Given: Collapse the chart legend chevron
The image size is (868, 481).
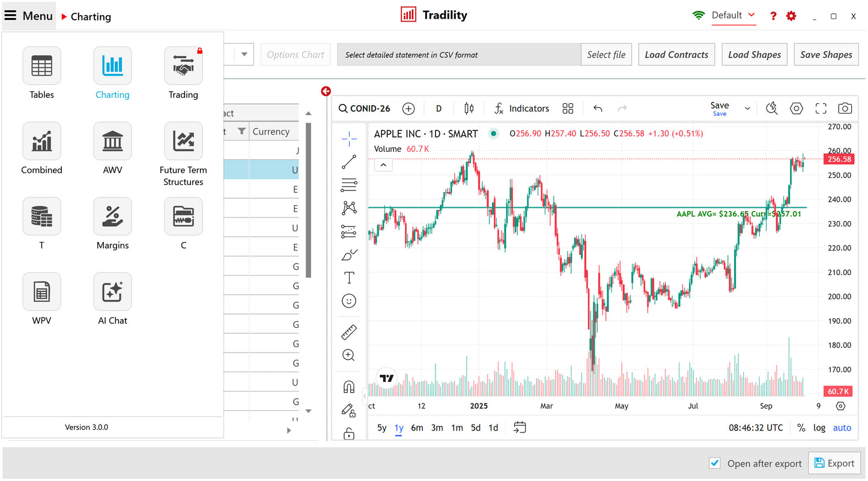Looking at the screenshot, I should point(383,165).
